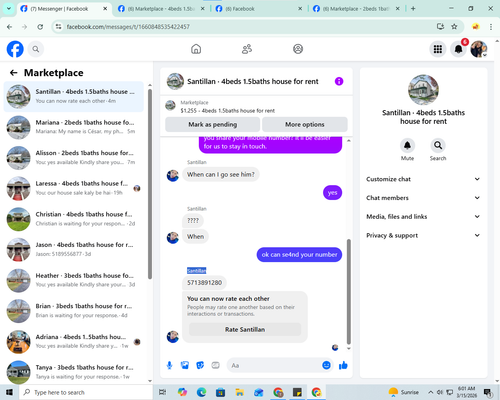Expand the Chat members section
Image resolution: width=500 pixels, height=400 pixels.
(x=423, y=198)
